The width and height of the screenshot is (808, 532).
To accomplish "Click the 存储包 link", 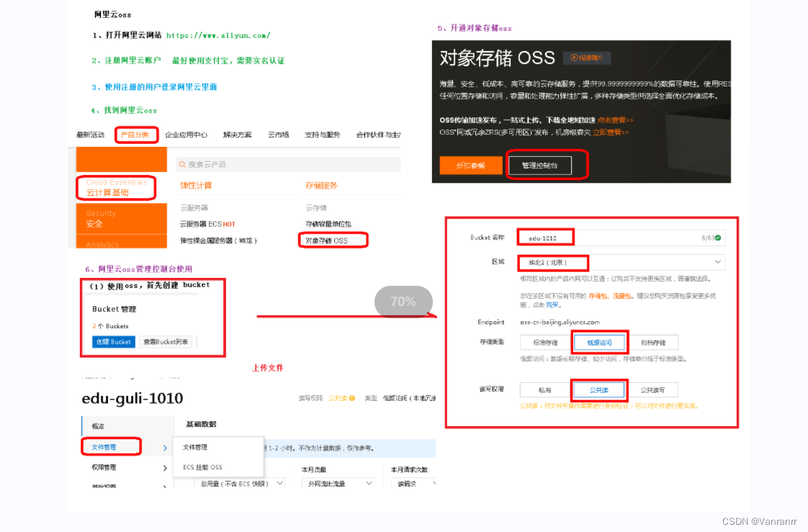I will (598, 296).
